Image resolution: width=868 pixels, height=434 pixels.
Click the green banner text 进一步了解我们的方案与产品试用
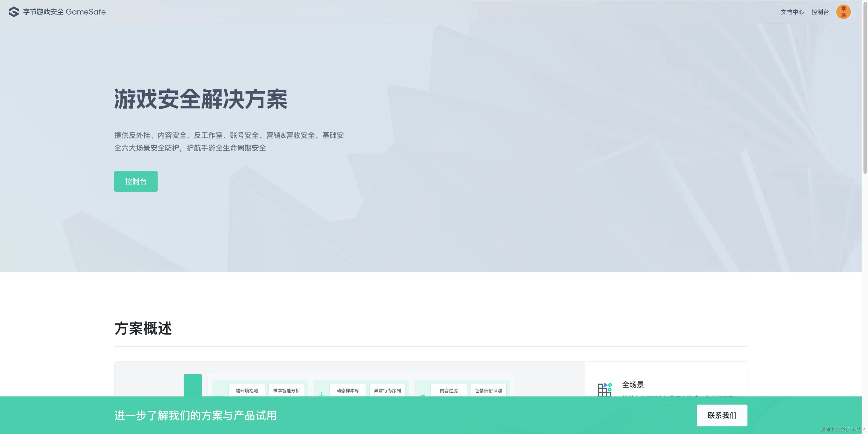click(x=195, y=415)
